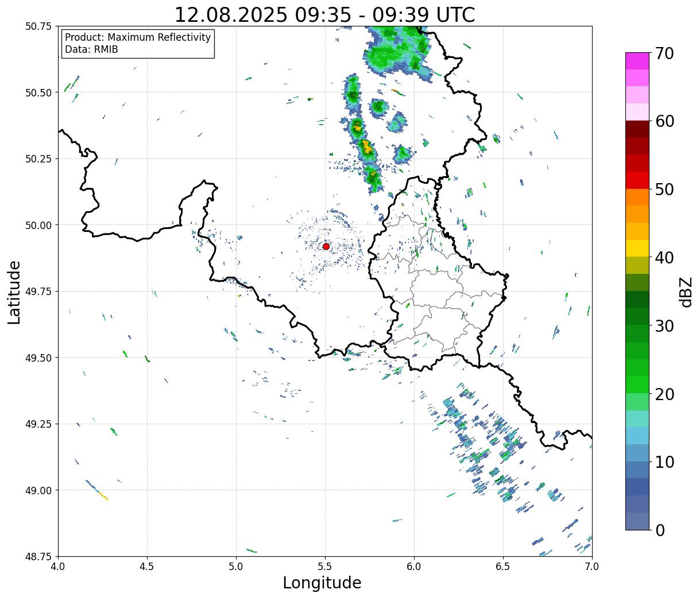Click the 60 tick label on colorbar
The height and width of the screenshot is (597, 700).
664,121
